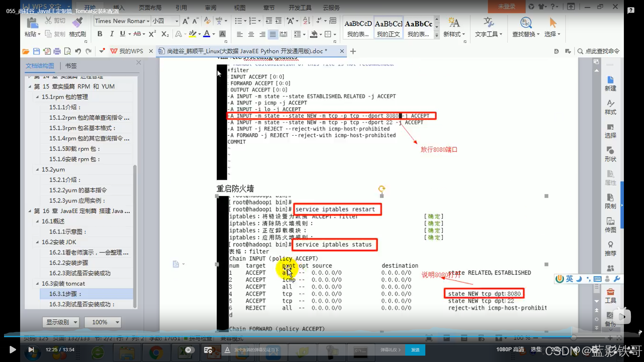Collapse the 15.2yum tree node
This screenshot has width=644, height=362.
(37, 170)
